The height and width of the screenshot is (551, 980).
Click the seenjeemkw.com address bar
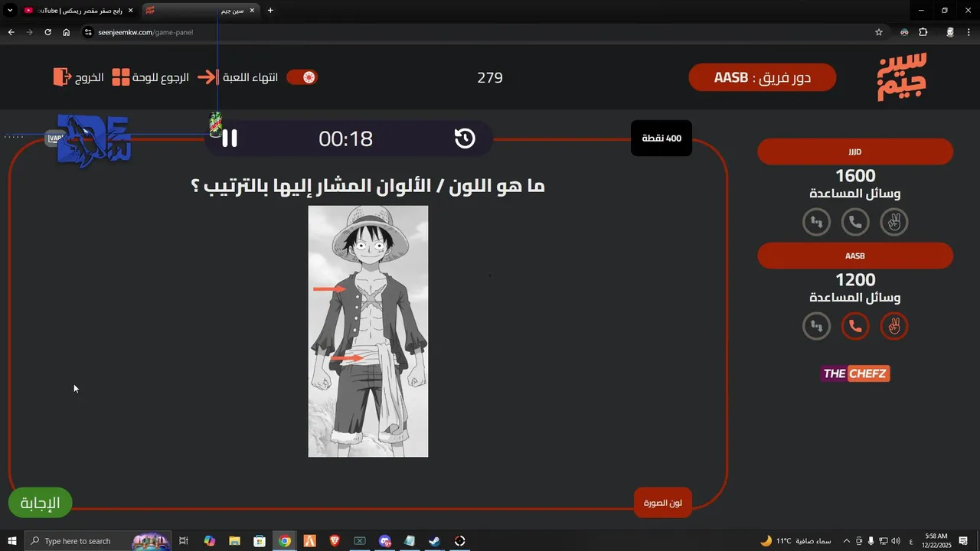click(x=482, y=32)
